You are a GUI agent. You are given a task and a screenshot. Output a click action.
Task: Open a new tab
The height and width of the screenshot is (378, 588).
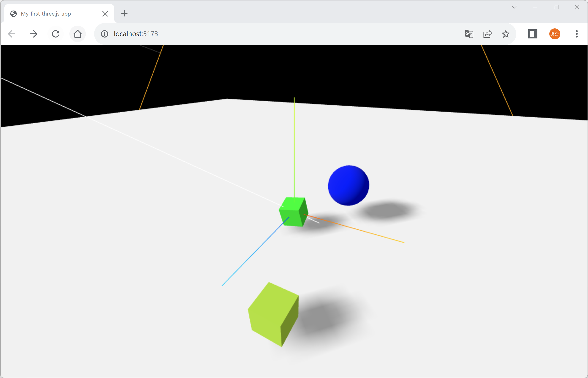pyautogui.click(x=124, y=13)
